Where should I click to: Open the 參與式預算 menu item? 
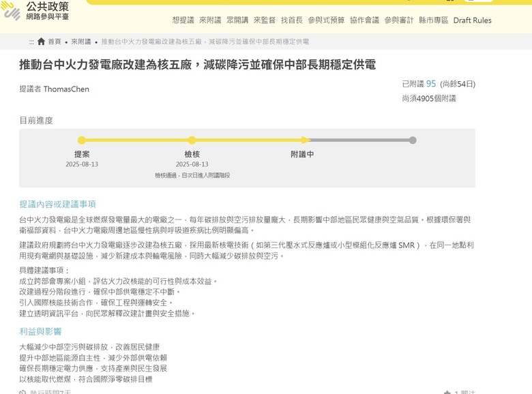pyautogui.click(x=327, y=20)
